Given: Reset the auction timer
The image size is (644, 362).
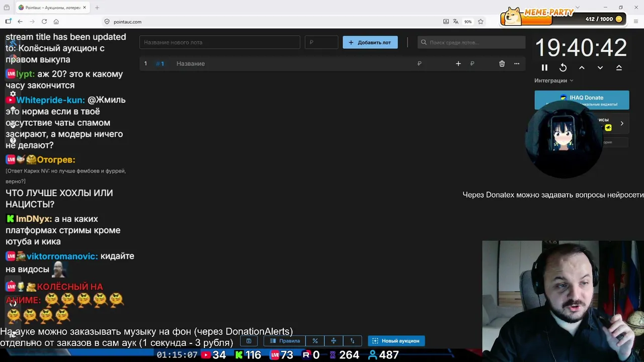Looking at the screenshot, I should pos(563,67).
